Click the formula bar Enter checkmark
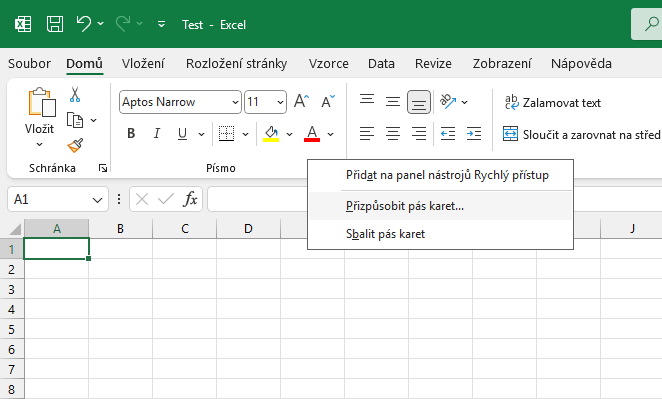The height and width of the screenshot is (399, 662). click(x=166, y=199)
